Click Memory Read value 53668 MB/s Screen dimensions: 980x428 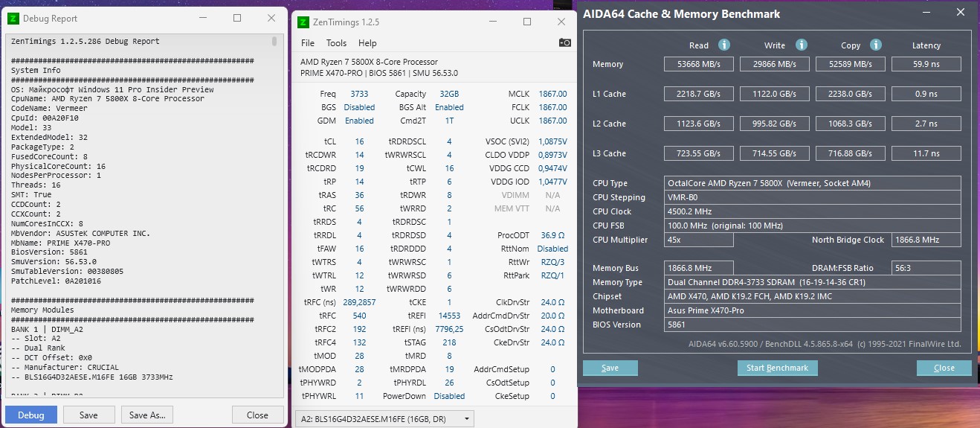pos(698,64)
